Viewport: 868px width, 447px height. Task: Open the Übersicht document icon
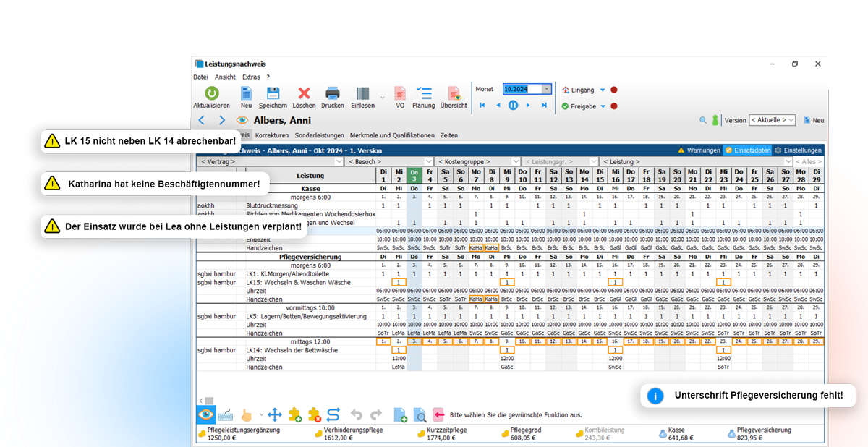click(x=454, y=93)
